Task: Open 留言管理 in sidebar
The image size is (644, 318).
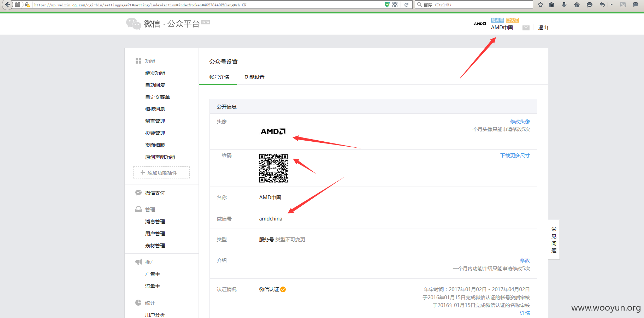Action: pyautogui.click(x=155, y=121)
